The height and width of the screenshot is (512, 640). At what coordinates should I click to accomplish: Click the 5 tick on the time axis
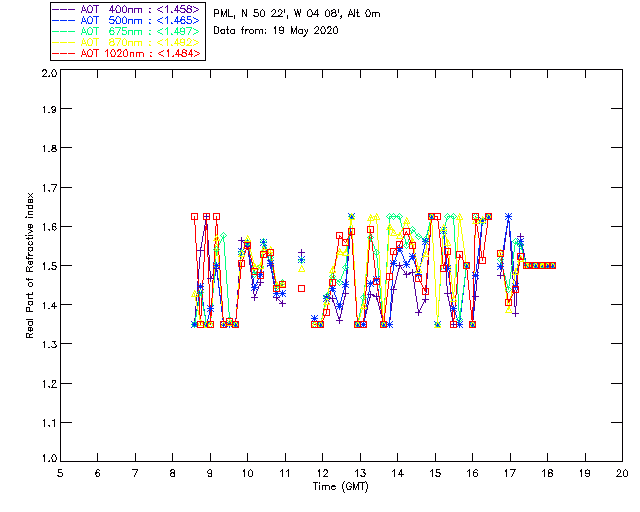(60, 472)
